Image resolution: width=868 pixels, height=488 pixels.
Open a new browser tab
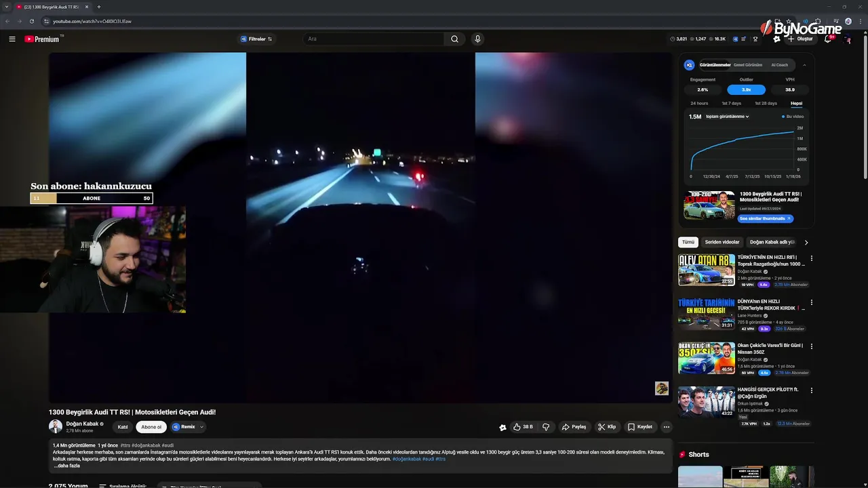[x=98, y=7]
